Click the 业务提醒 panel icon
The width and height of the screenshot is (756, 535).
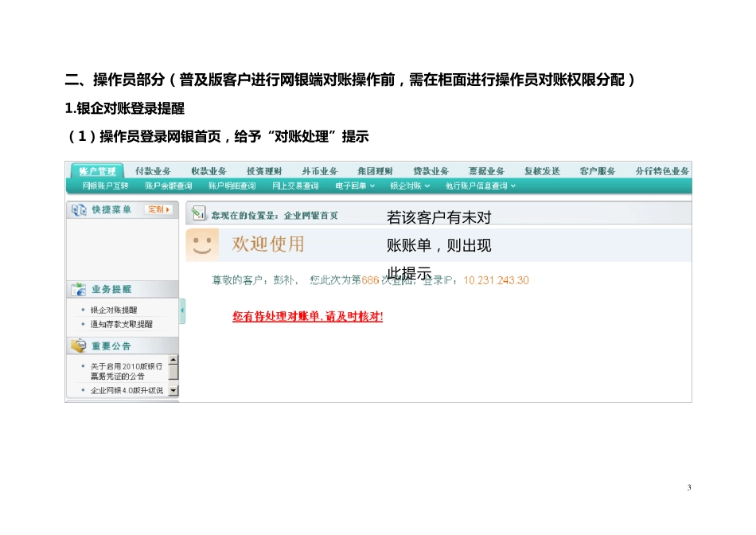[x=79, y=290]
